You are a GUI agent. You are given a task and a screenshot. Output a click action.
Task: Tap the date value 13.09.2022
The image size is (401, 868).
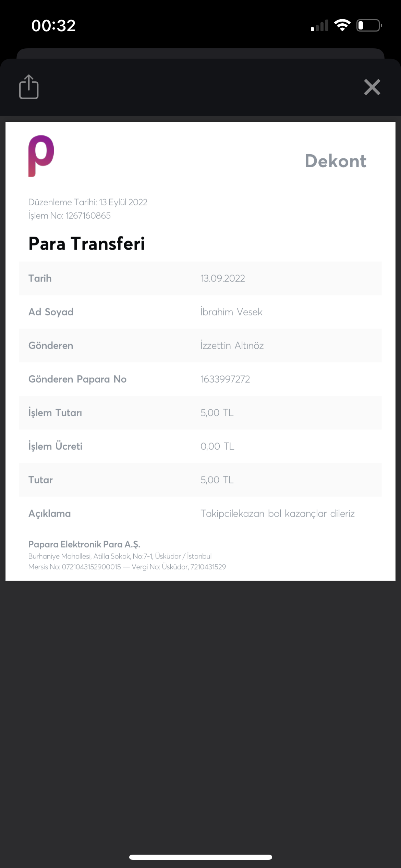pos(223,278)
